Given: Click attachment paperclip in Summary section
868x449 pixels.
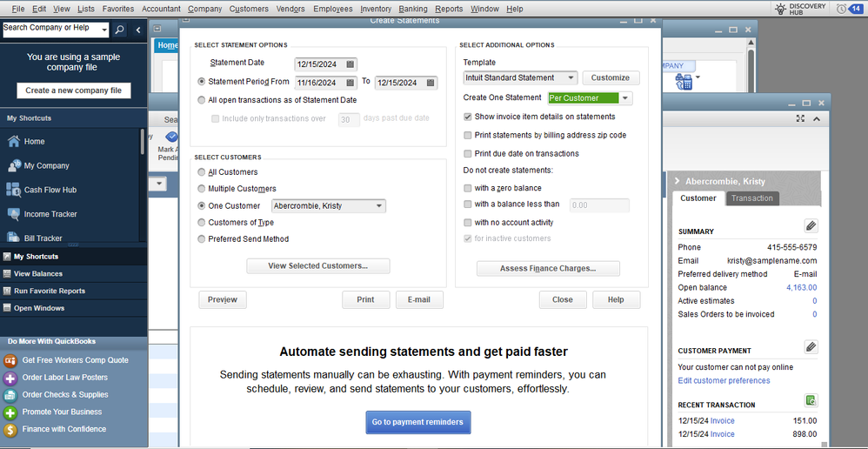Looking at the screenshot, I should pos(811,225).
